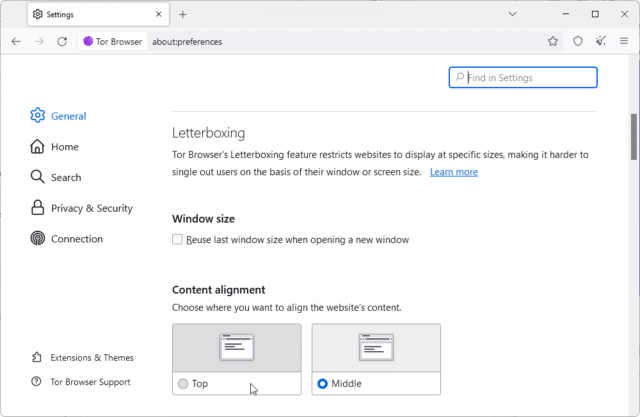Bookmark this page with the star icon
This screenshot has width=640, height=417.
click(x=553, y=41)
